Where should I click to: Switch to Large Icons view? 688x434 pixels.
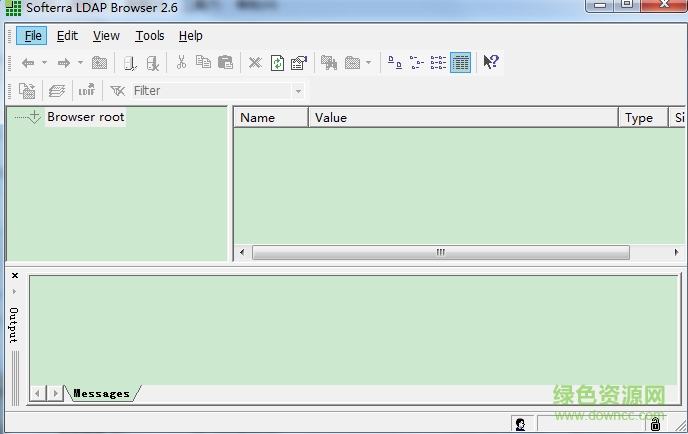(395, 63)
